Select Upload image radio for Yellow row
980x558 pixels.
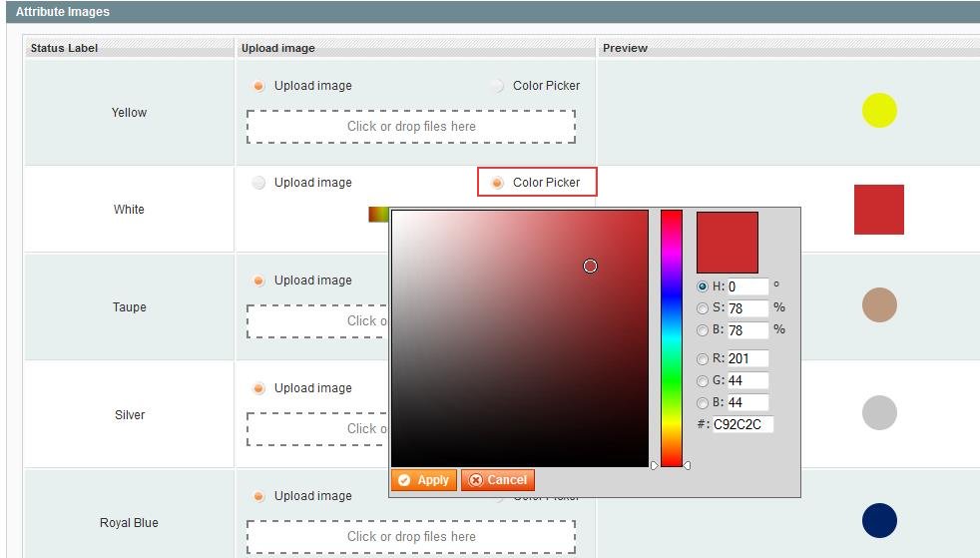(x=259, y=86)
